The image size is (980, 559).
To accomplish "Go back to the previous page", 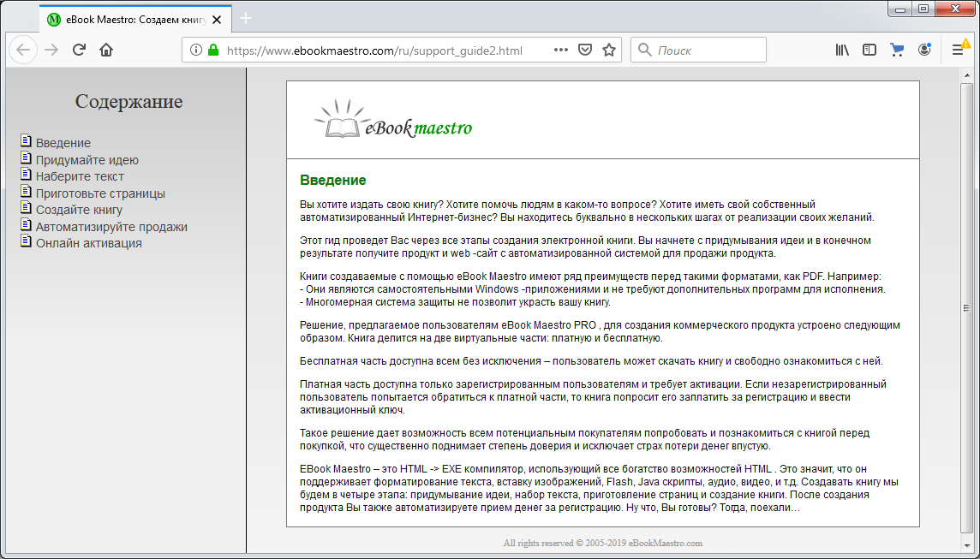I will (23, 50).
